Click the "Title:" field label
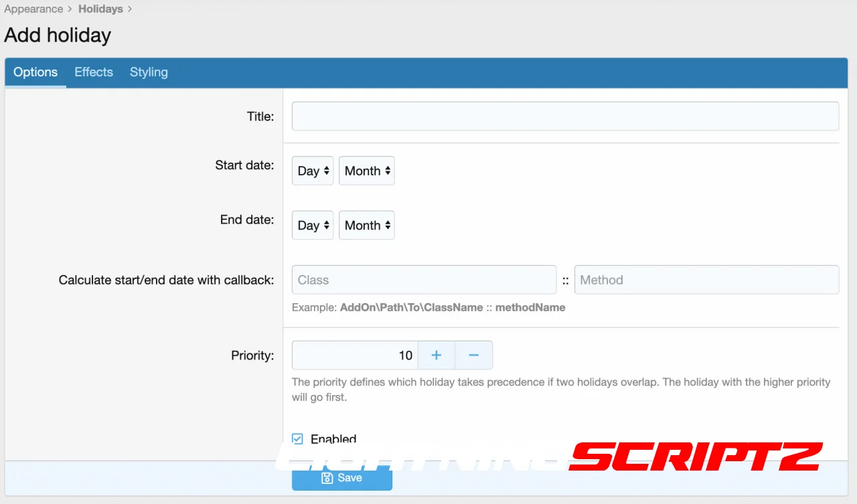The width and height of the screenshot is (857, 504). click(x=260, y=116)
